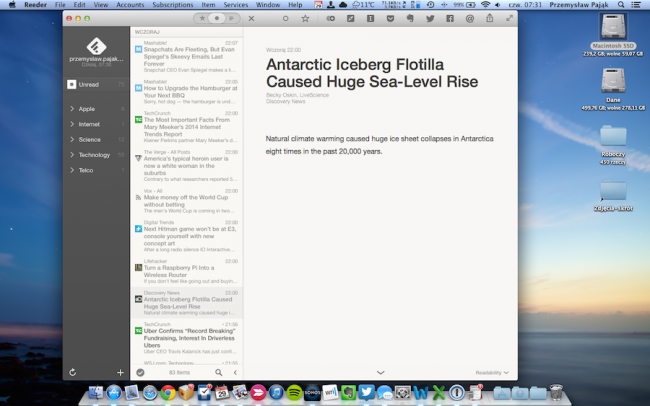Image resolution: width=650 pixels, height=406 pixels.
Task: Open the Edit menu
Action: [79, 5]
